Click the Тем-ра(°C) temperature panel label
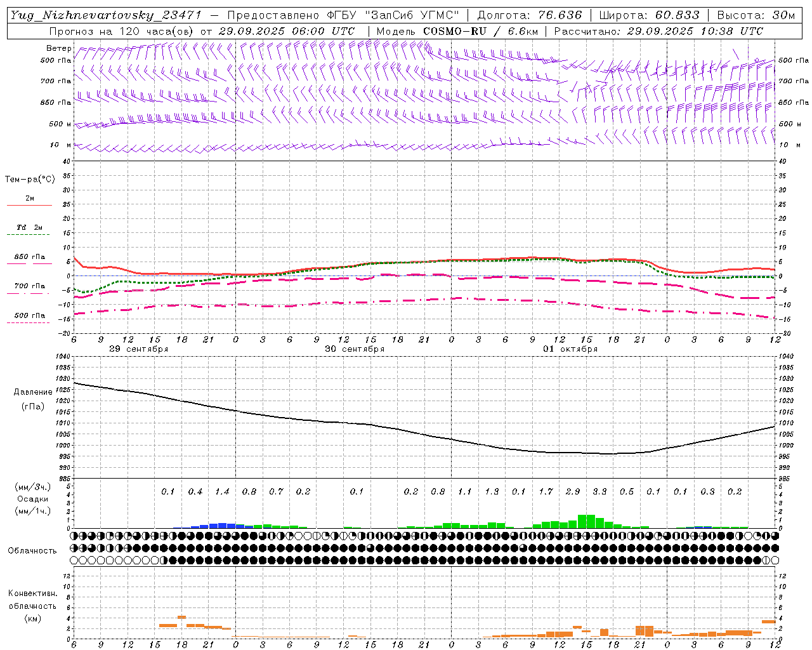The width and height of the screenshot is (812, 650). point(30,180)
